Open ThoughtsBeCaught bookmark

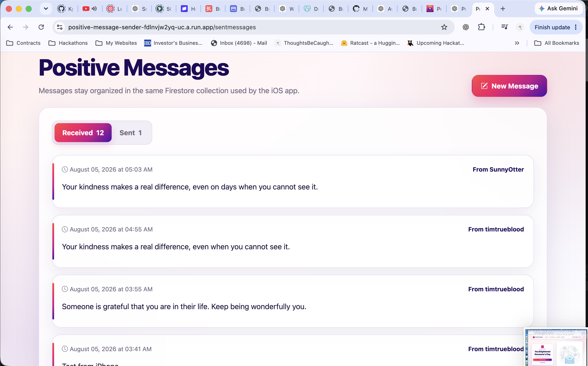(x=304, y=43)
